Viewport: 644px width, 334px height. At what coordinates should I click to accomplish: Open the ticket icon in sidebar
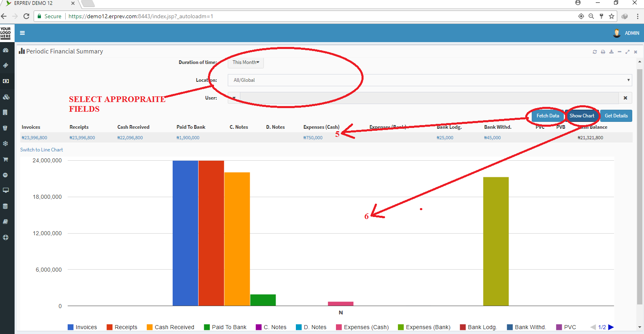[x=6, y=65]
